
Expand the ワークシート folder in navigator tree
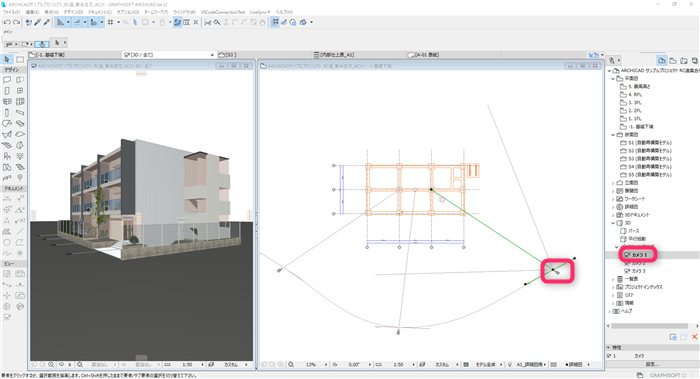coord(613,199)
